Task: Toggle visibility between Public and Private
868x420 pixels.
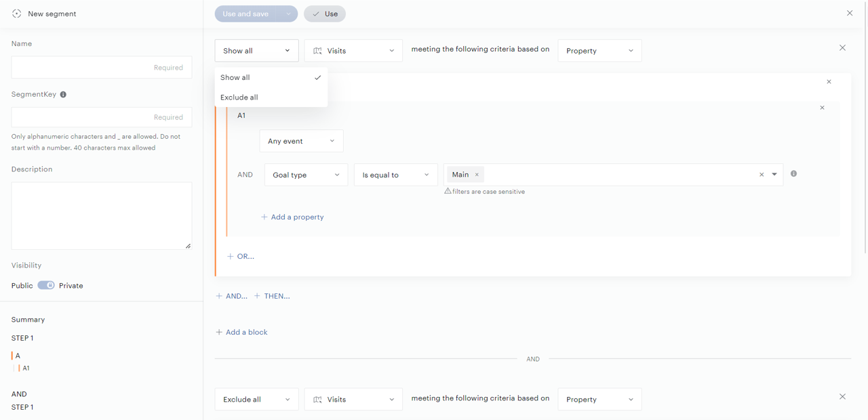Action: coord(46,285)
